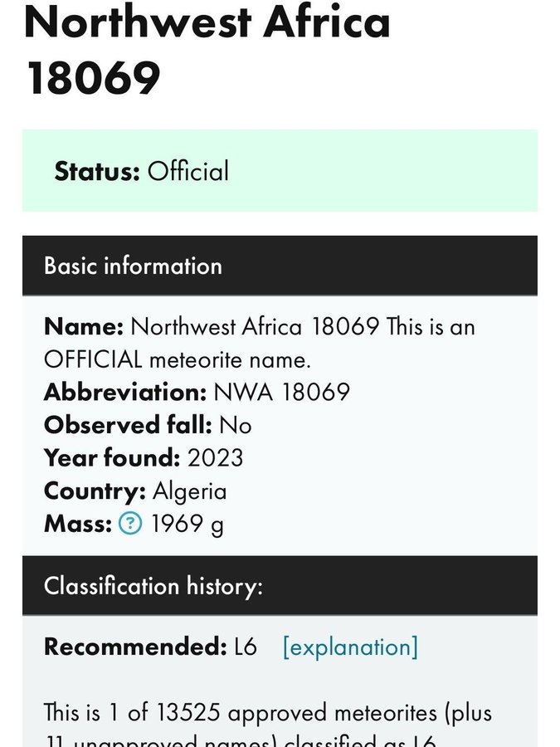Select the 2023 year value
The width and height of the screenshot is (560, 747).
point(216,458)
